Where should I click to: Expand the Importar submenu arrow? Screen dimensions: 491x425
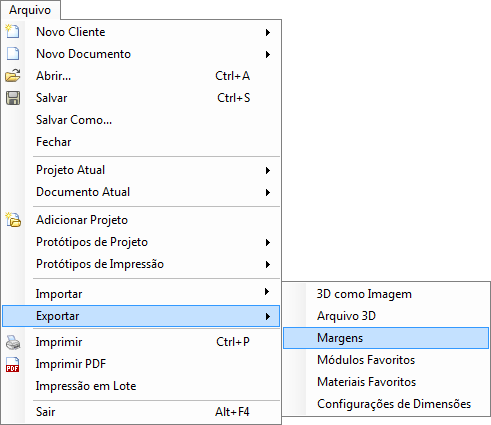tap(267, 292)
